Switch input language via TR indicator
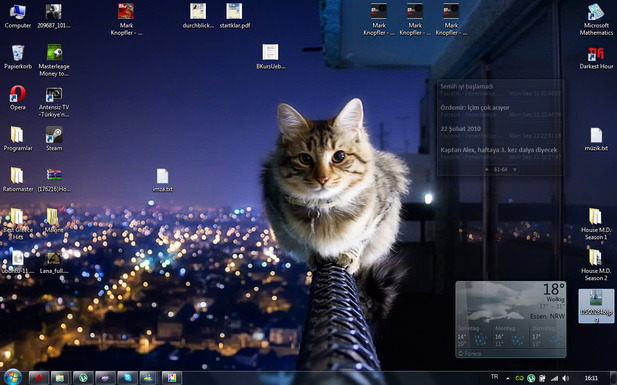 [494, 377]
